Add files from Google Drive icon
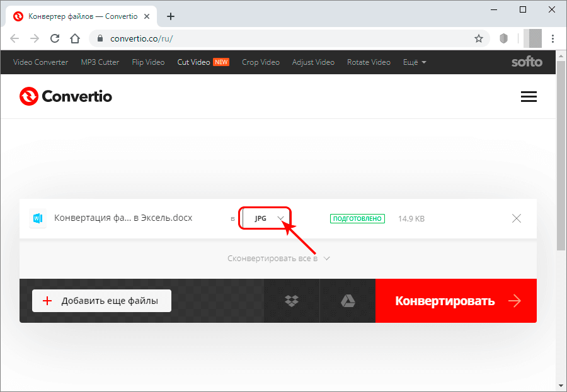Image resolution: width=567 pixels, height=392 pixels. click(x=348, y=301)
